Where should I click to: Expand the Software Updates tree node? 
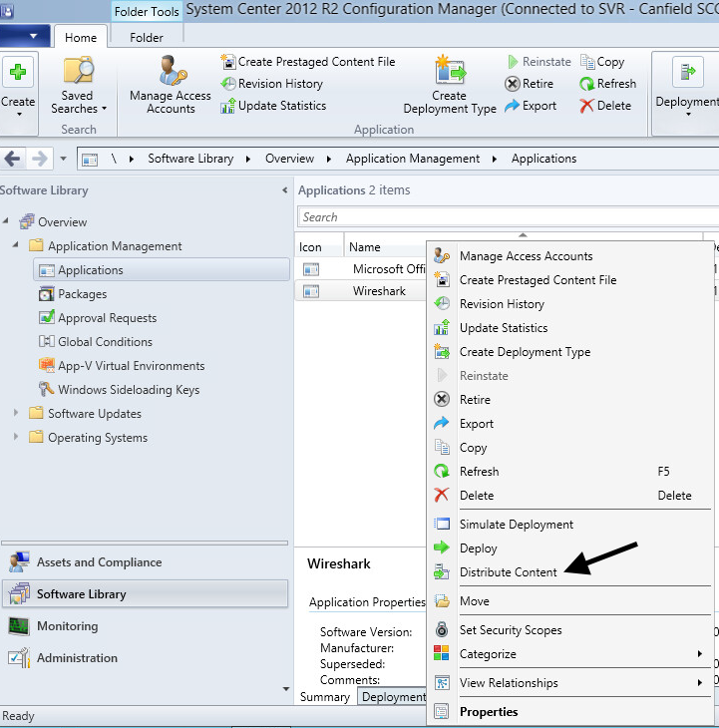click(16, 412)
